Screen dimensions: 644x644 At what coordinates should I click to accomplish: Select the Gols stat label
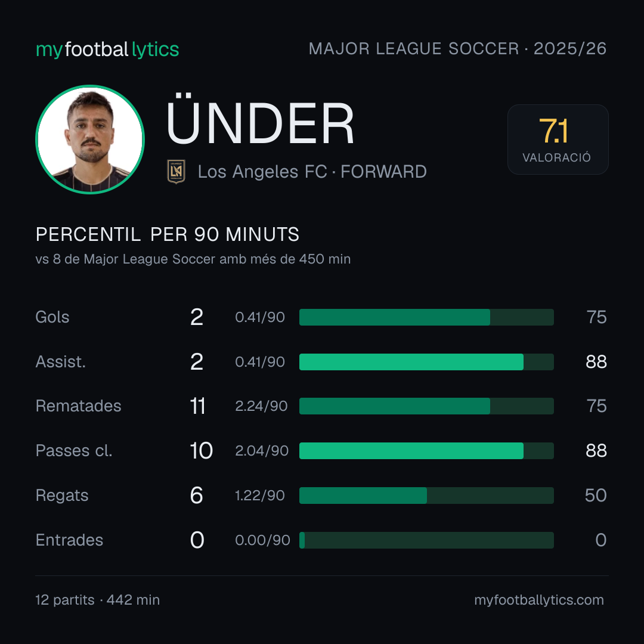coord(52,317)
